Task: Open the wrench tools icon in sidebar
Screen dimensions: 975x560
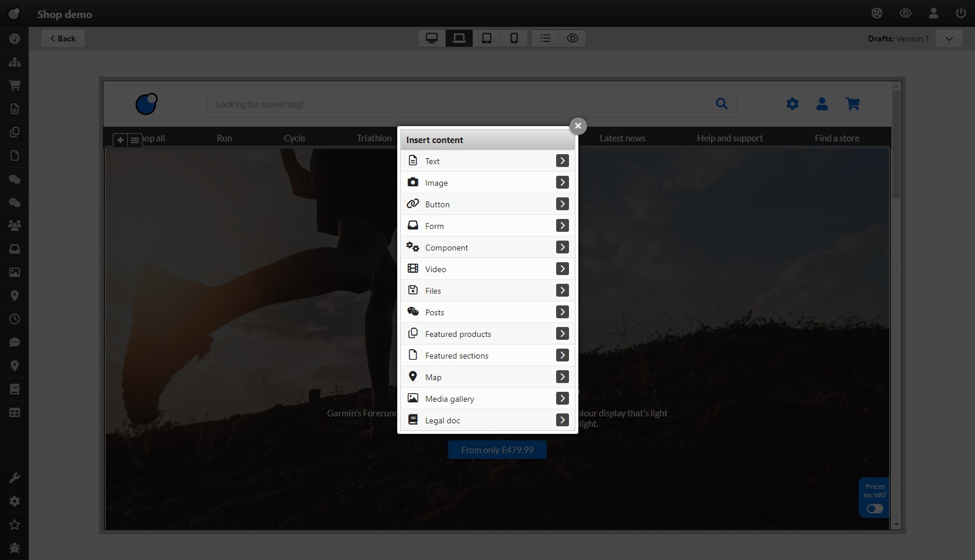Action: tap(15, 478)
